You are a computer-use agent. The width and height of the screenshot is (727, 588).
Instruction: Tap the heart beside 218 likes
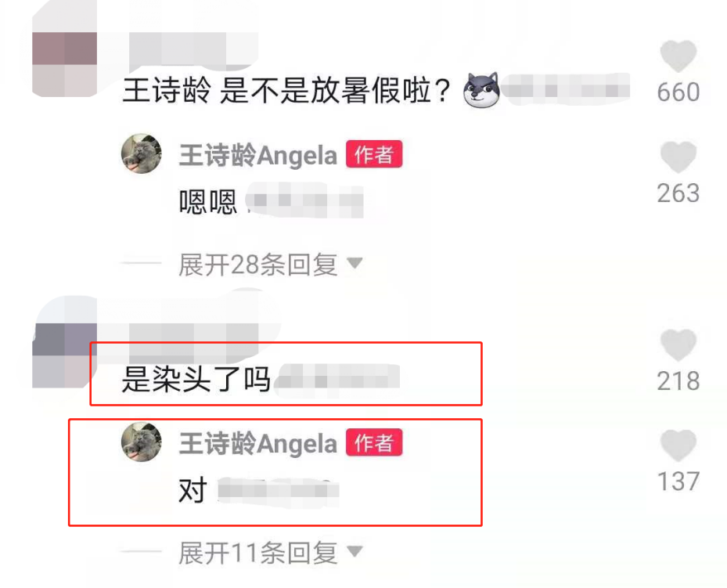(x=678, y=345)
